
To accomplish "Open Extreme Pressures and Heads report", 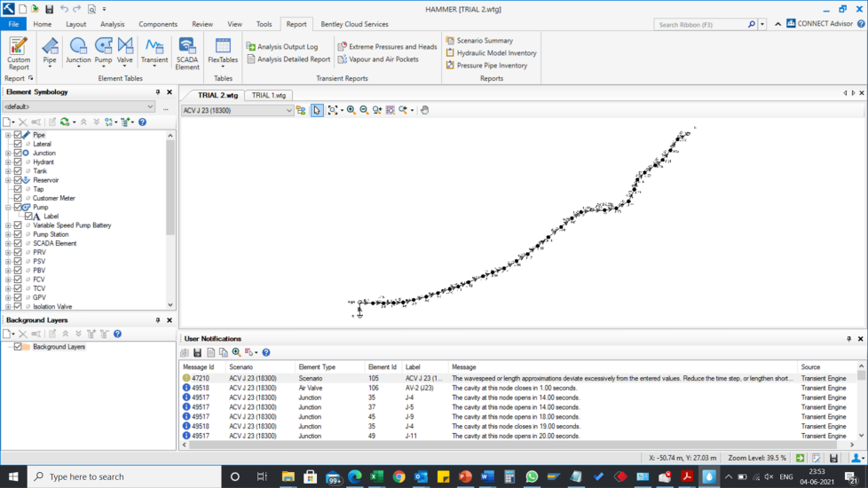I will (388, 47).
